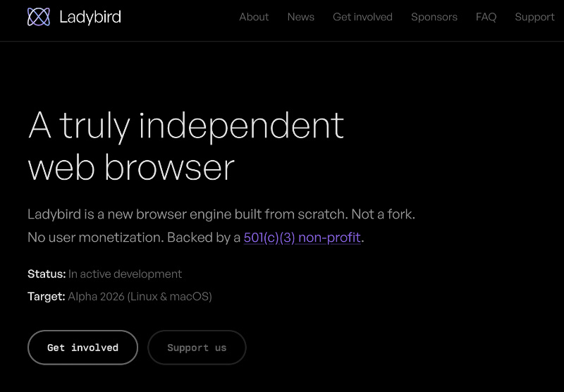This screenshot has width=564, height=392.
Task: Click the Ladybird wordmark in header
Action: 90,17
